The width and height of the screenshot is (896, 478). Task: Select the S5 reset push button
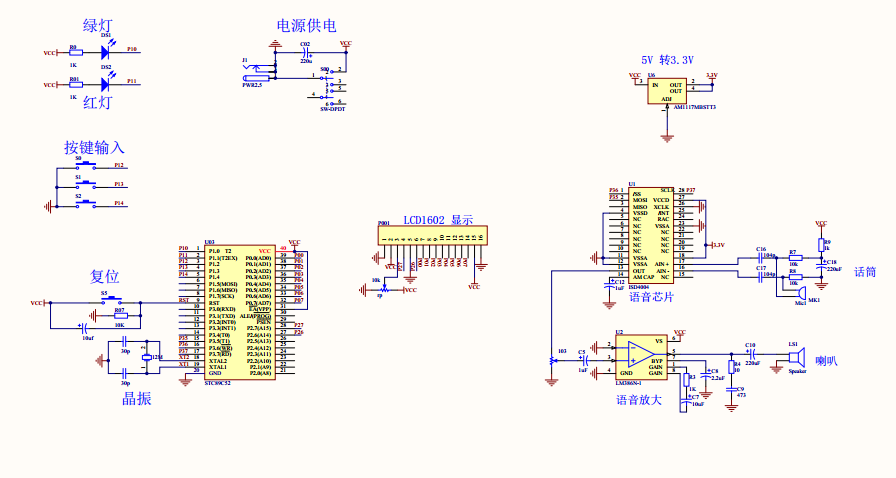111,301
